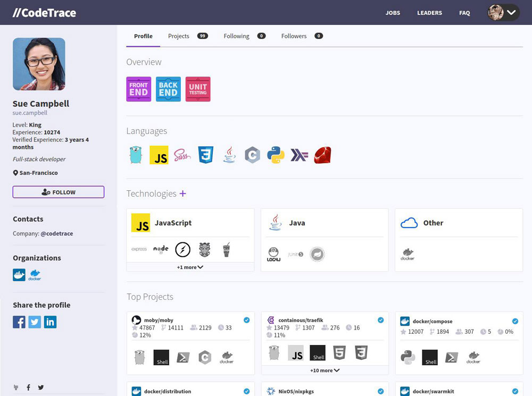Click the docker icon in Other technologies card
The image size is (532, 396).
[408, 254]
